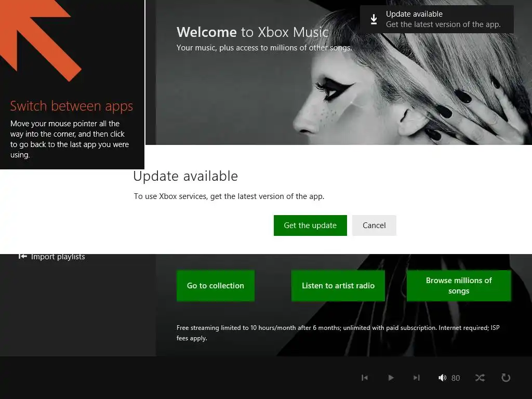
Task: Click the 'Welcome to Xbox Music' heading
Action: 252,32
